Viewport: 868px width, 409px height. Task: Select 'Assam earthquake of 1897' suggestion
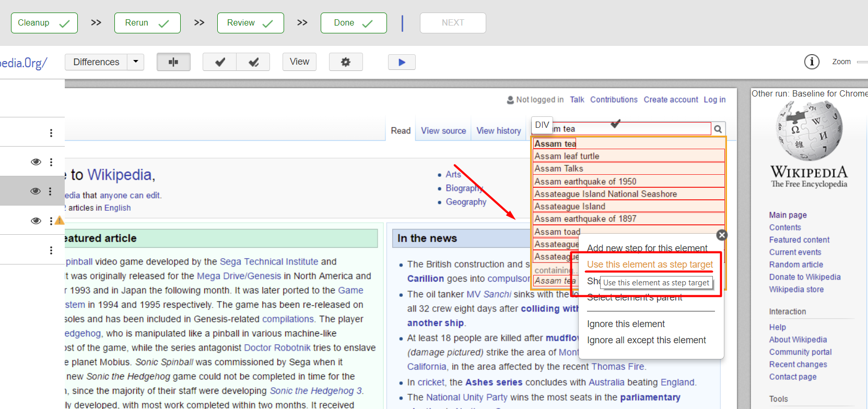(629, 219)
